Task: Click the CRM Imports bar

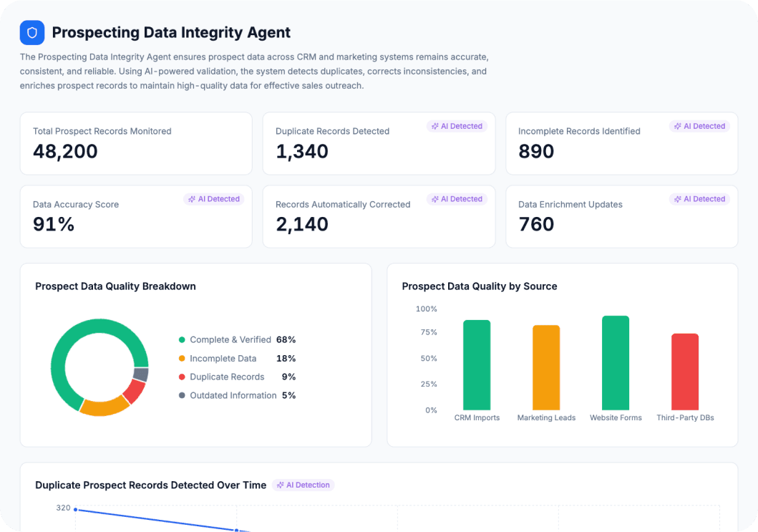Action: pyautogui.click(x=477, y=365)
